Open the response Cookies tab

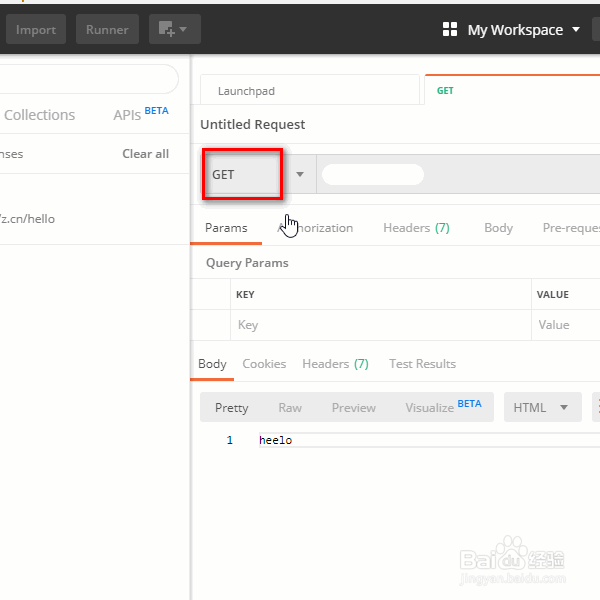point(264,364)
